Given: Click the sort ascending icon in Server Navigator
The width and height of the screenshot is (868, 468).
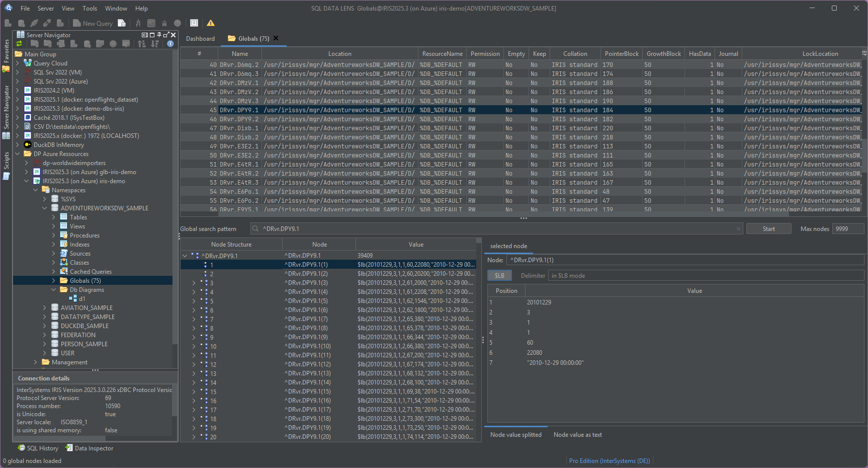Looking at the screenshot, I should click(x=142, y=44).
